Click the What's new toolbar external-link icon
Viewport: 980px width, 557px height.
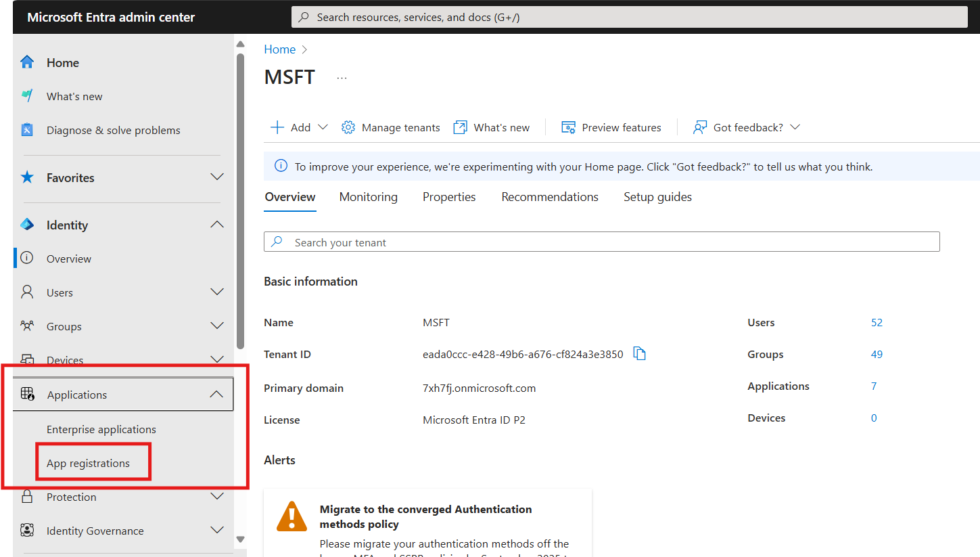click(x=460, y=127)
